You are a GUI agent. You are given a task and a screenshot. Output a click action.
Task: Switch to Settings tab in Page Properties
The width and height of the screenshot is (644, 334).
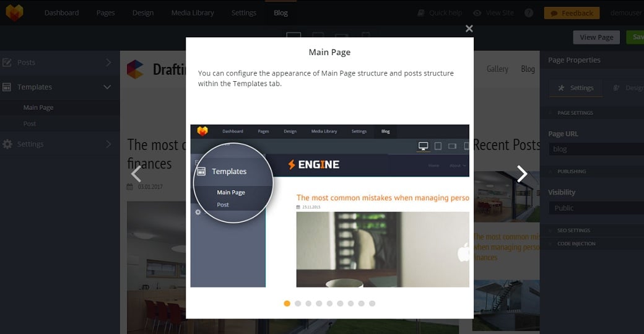click(x=575, y=88)
